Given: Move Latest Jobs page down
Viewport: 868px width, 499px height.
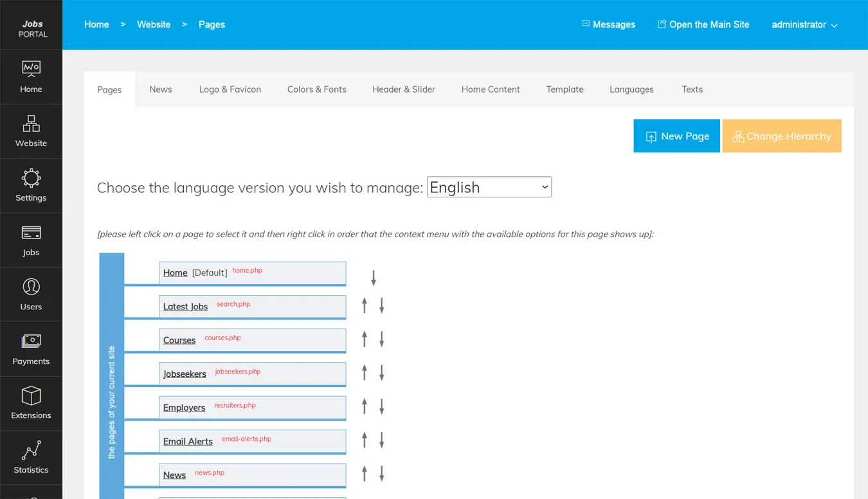Looking at the screenshot, I should [x=381, y=305].
